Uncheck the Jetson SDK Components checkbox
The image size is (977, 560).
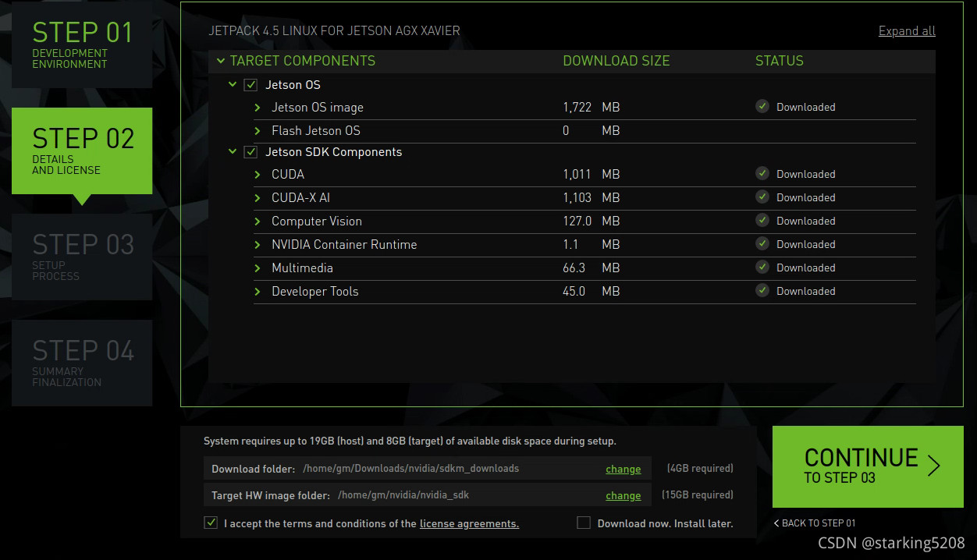tap(250, 152)
